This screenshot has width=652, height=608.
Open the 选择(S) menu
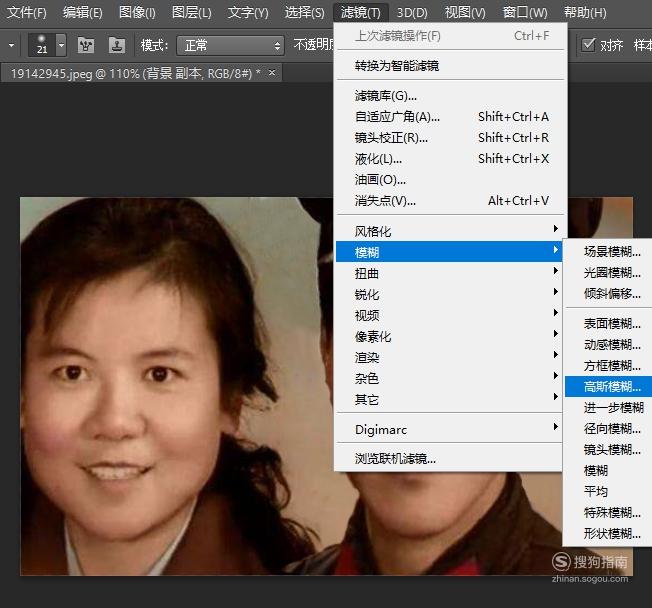[305, 12]
